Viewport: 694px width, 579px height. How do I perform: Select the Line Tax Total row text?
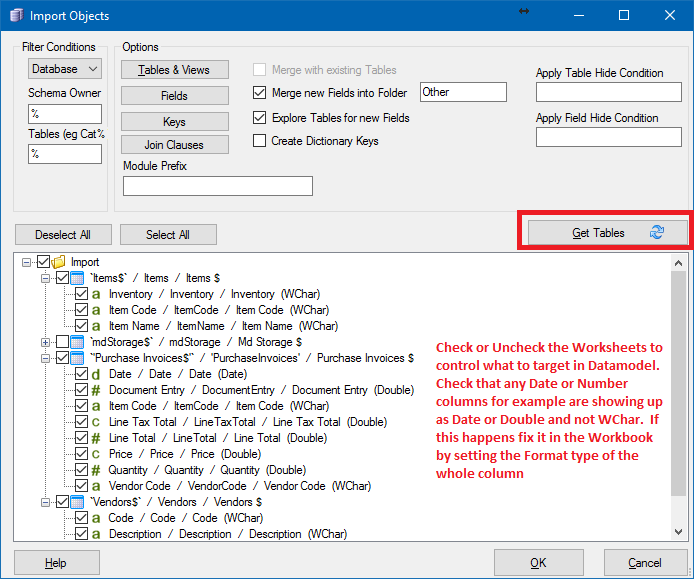248,422
